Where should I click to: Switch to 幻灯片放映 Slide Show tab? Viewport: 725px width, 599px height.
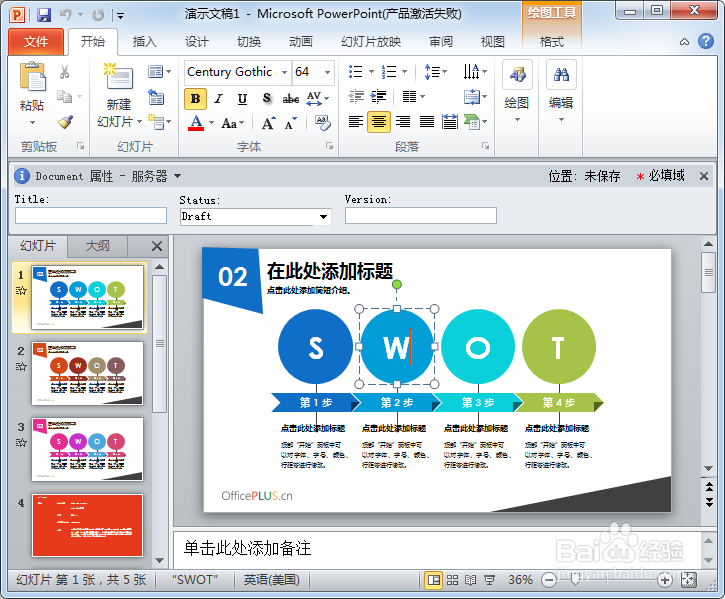371,42
